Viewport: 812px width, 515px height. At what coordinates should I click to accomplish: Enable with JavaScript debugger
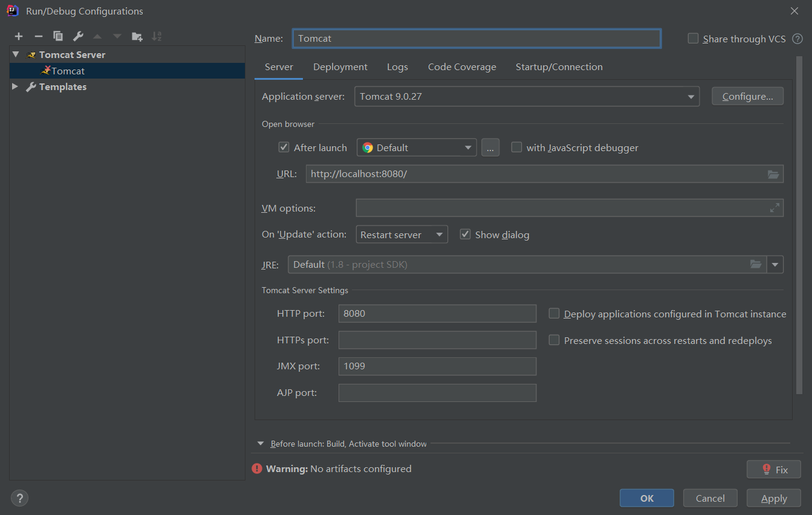tap(516, 147)
